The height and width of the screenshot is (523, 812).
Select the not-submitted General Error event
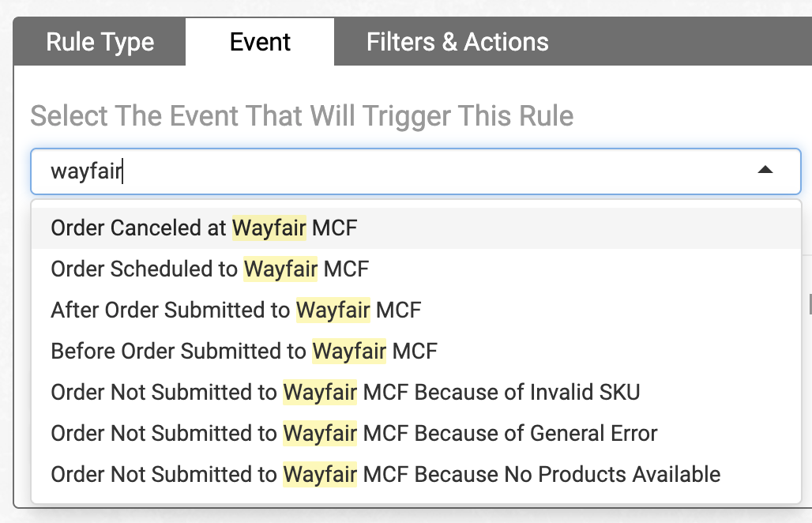click(354, 433)
